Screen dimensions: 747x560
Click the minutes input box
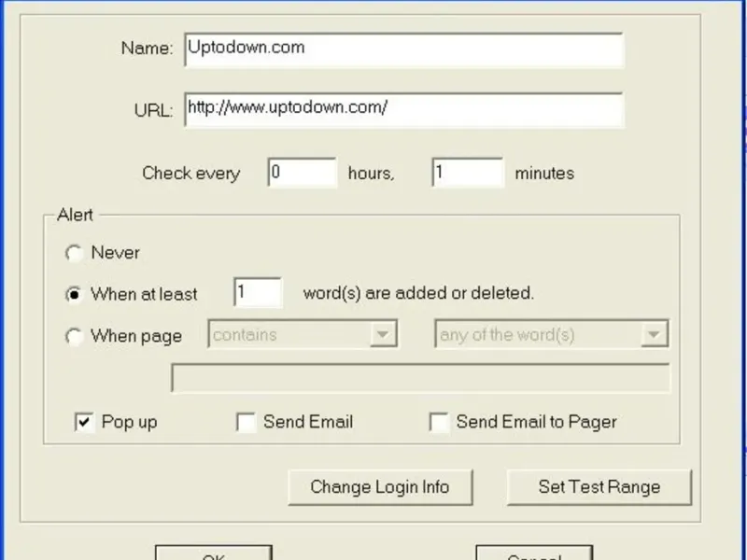468,173
